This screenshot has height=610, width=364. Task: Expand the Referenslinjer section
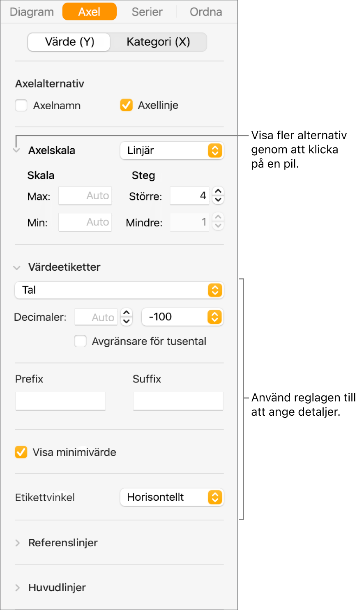pos(17,543)
